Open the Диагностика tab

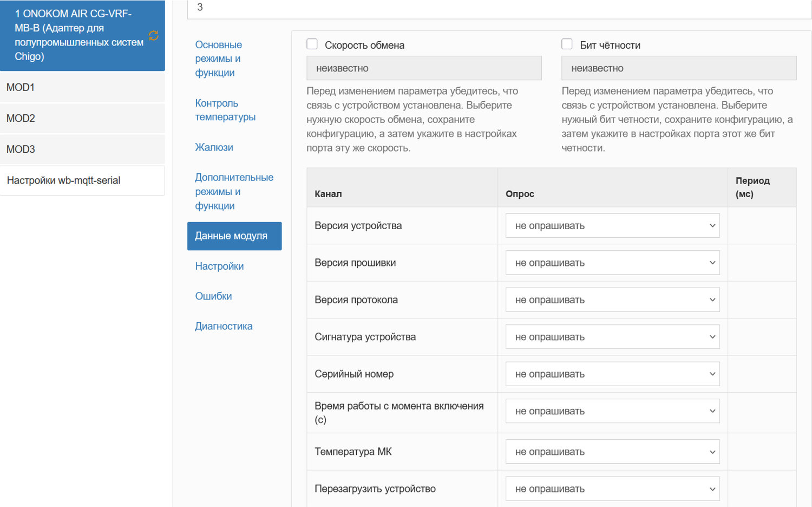pyautogui.click(x=224, y=326)
